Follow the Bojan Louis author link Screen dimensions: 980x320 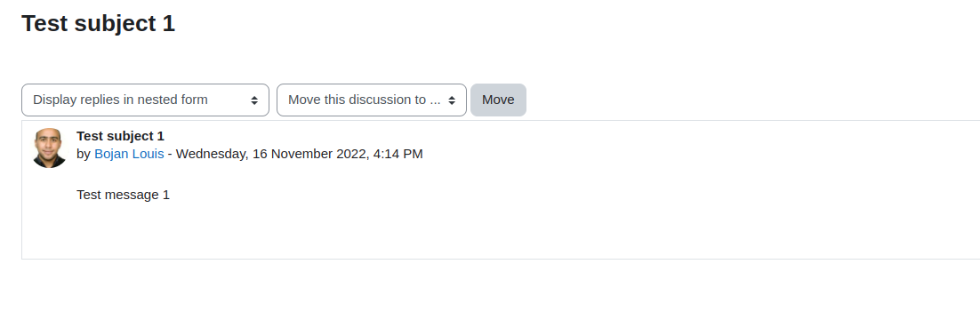point(129,154)
